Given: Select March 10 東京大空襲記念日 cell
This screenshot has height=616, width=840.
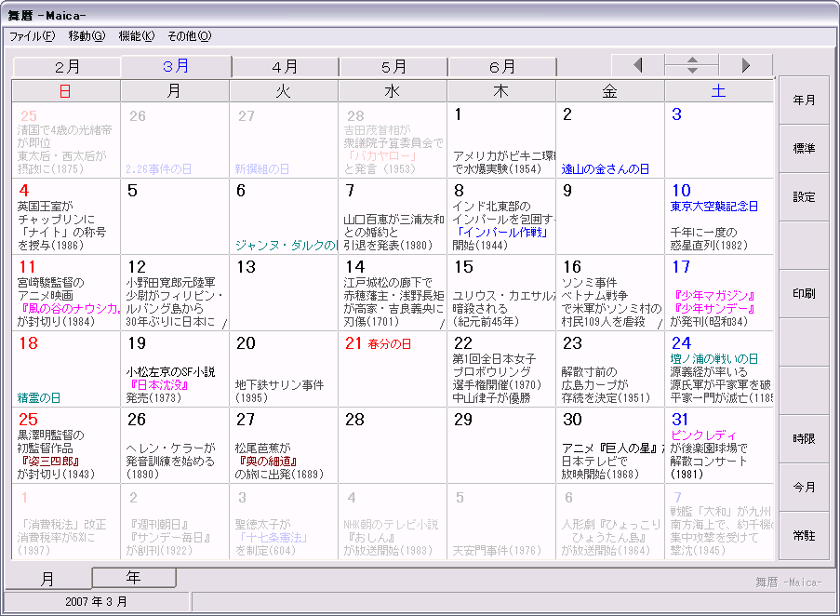Looking at the screenshot, I should point(719,217).
